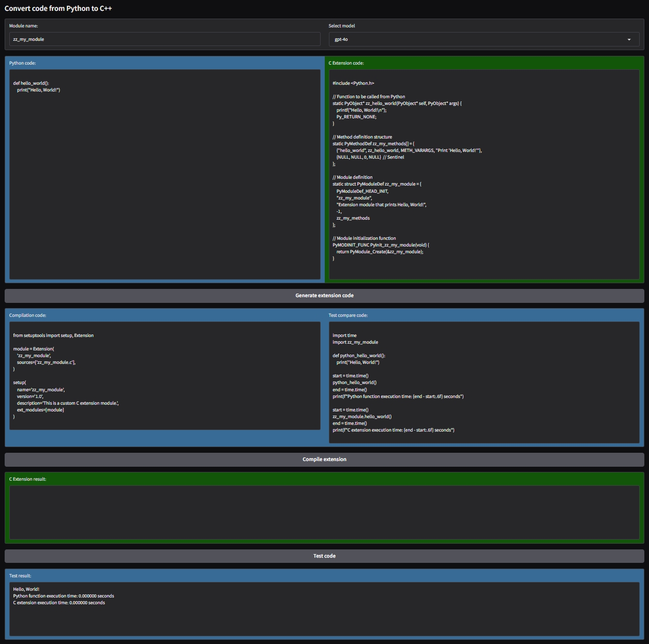The width and height of the screenshot is (649, 644).
Task: Click the Test compare code panel header
Action: [x=348, y=314]
